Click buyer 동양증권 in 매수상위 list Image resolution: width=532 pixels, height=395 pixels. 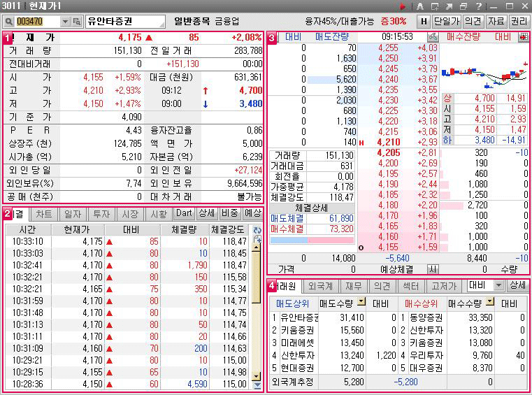(x=426, y=318)
